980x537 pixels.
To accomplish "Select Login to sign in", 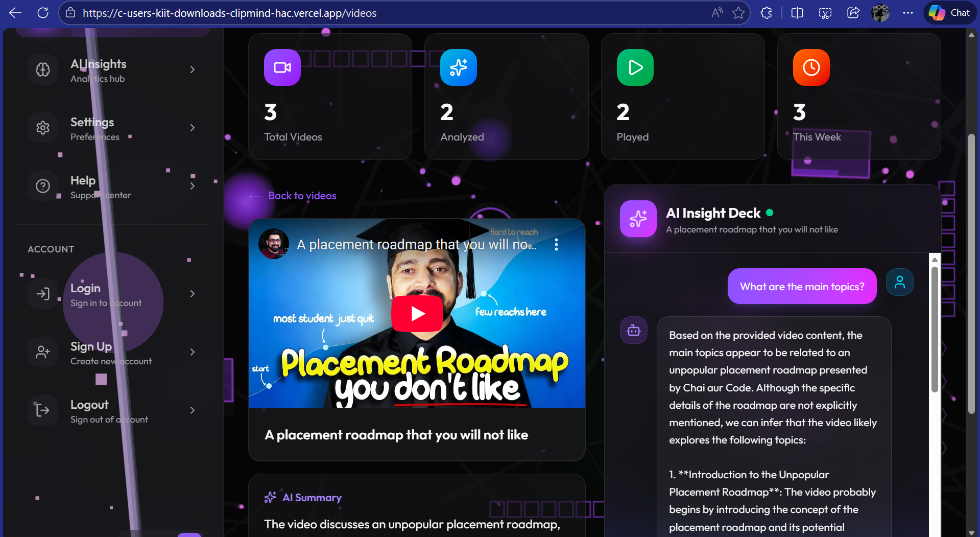I will [113, 294].
